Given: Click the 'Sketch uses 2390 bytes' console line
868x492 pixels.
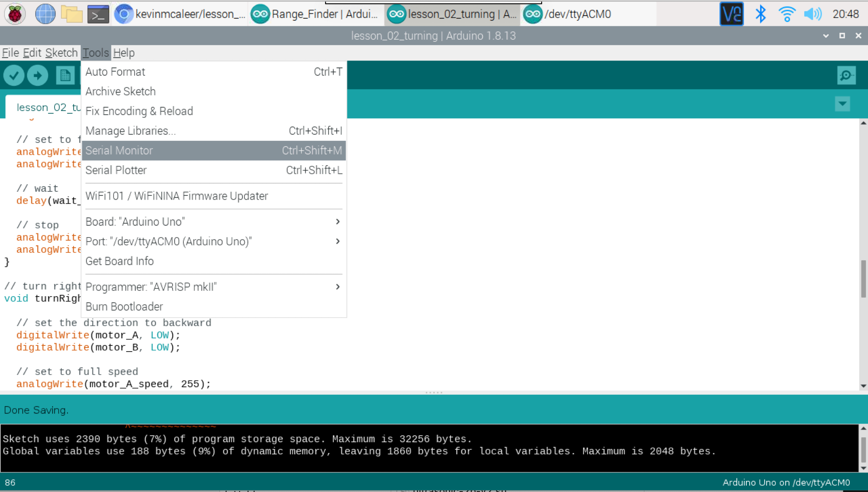Looking at the screenshot, I should click(x=237, y=439).
